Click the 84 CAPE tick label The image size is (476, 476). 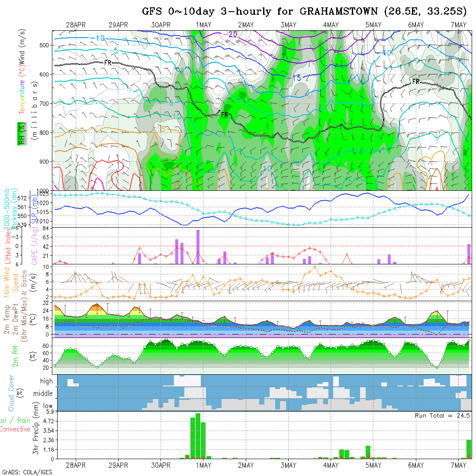45,228
